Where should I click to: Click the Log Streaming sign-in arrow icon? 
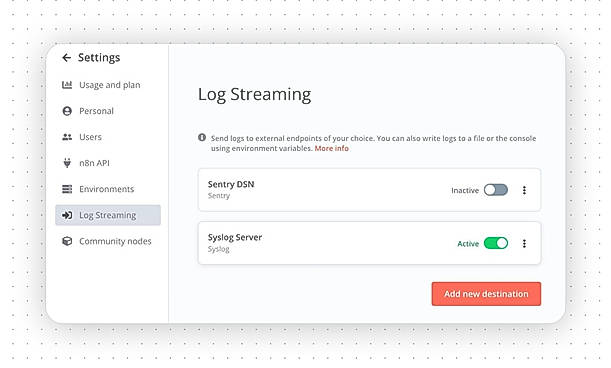pos(67,215)
